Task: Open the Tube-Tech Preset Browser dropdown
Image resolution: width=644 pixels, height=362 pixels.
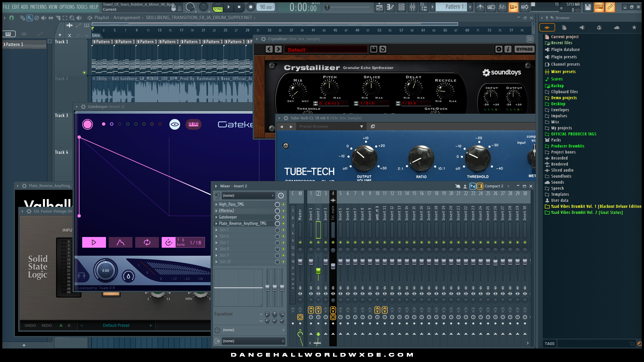Action: 361,127
